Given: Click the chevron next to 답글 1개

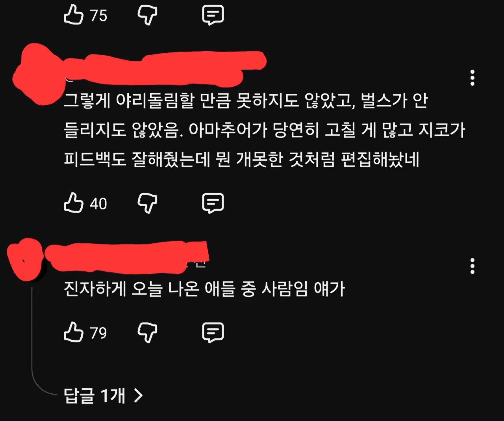Looking at the screenshot, I should pos(138,395).
